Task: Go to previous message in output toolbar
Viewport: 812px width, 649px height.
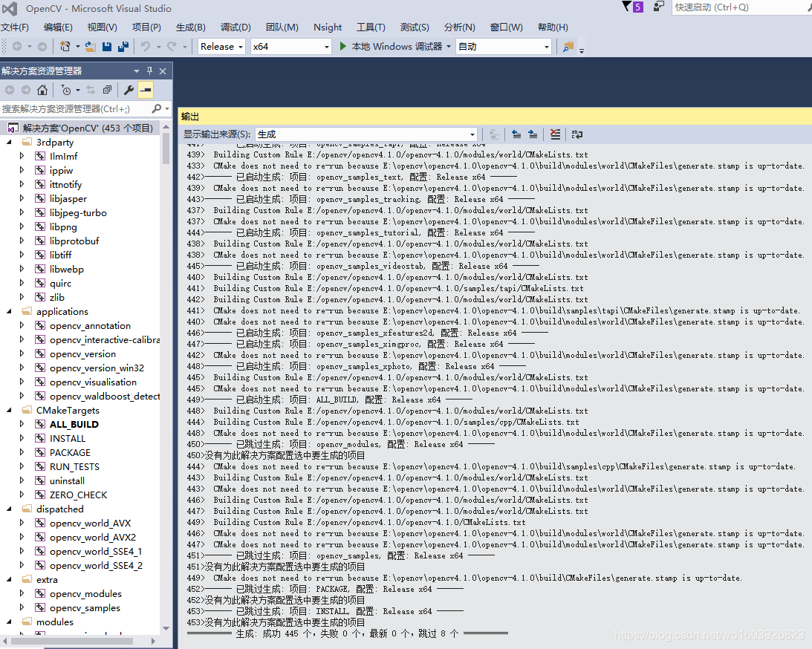Action: click(516, 134)
